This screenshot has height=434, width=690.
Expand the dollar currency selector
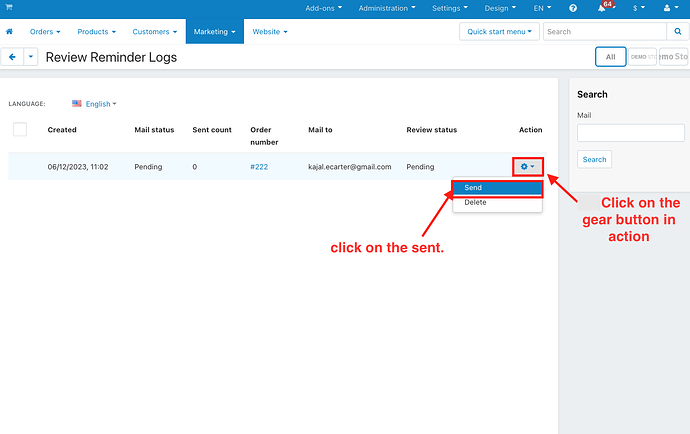(636, 8)
